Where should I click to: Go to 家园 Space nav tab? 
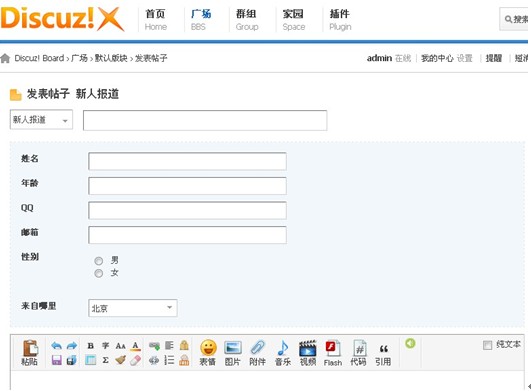pos(294,20)
